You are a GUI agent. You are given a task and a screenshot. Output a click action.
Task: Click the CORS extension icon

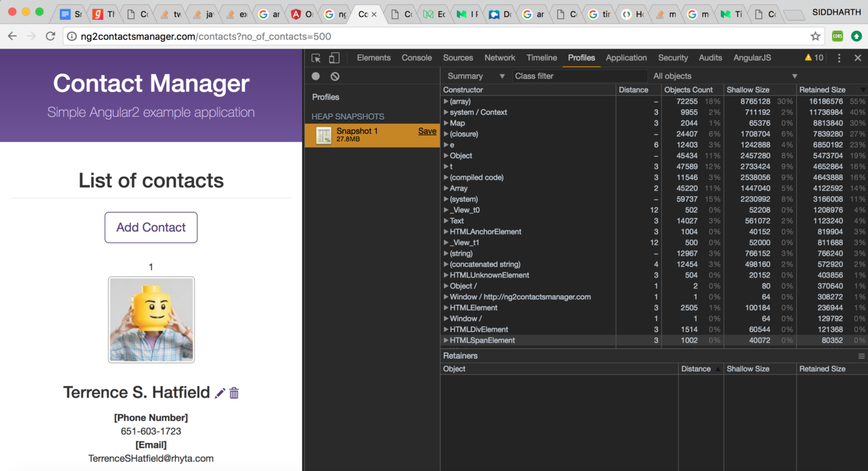(838, 36)
